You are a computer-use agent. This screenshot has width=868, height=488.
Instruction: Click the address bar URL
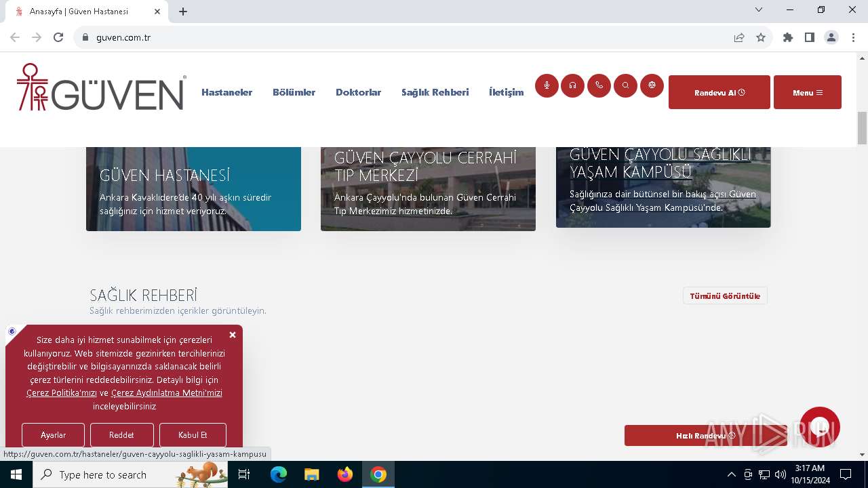point(123,37)
